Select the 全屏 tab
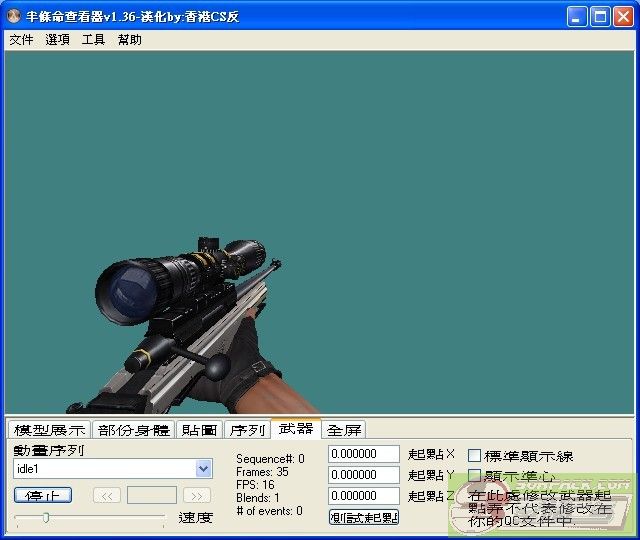The image size is (640, 540). [344, 430]
